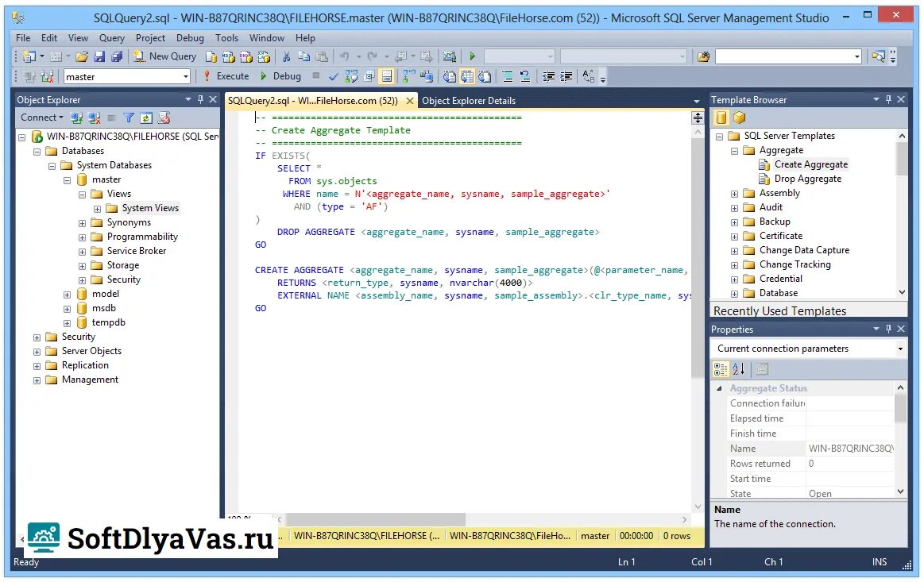Screen dimensions: 924x582
Task: Switch to Object Explorer Details tab
Action: point(469,101)
